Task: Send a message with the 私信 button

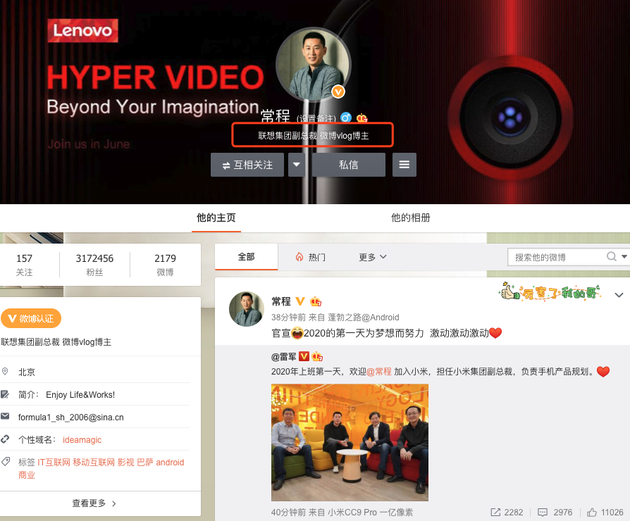Action: coord(348,165)
